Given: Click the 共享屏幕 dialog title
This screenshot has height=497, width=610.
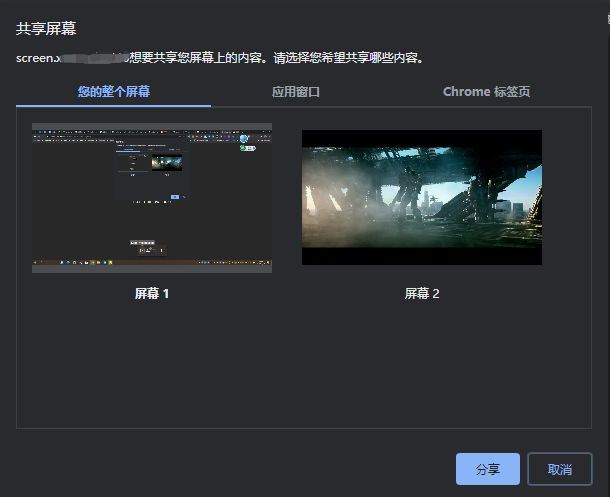Looking at the screenshot, I should (46, 29).
